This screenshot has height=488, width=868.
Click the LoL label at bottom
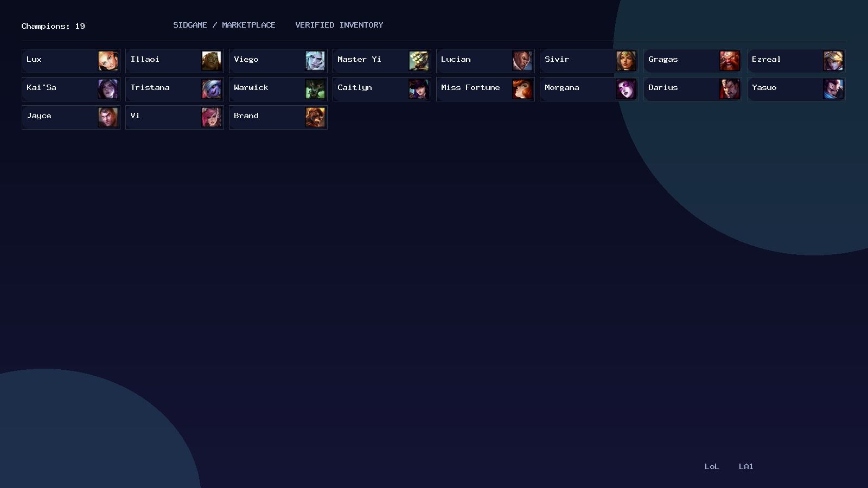click(712, 466)
